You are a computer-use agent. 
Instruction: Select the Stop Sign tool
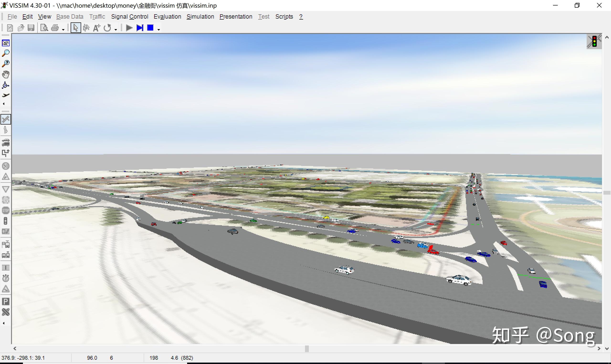click(x=6, y=210)
